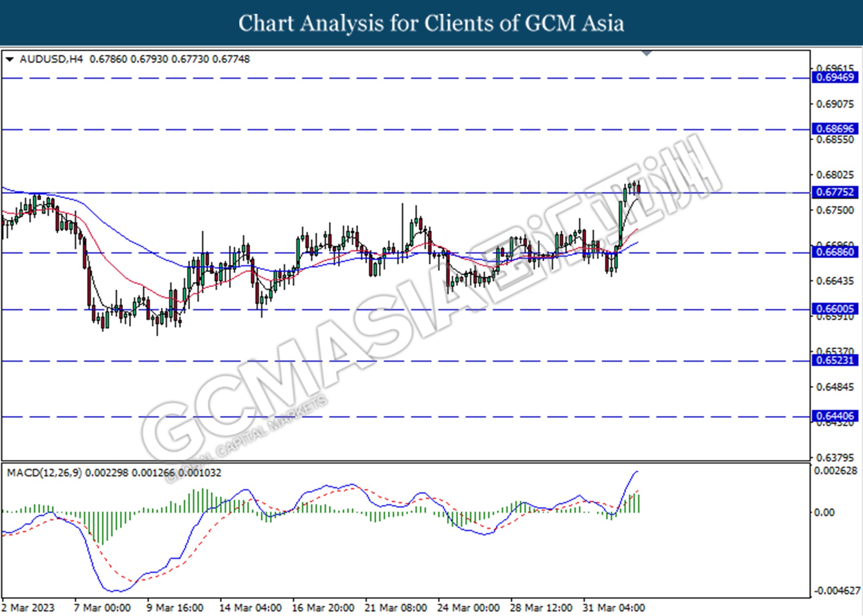Click the 7 Mar 00:00 time label

(102, 608)
